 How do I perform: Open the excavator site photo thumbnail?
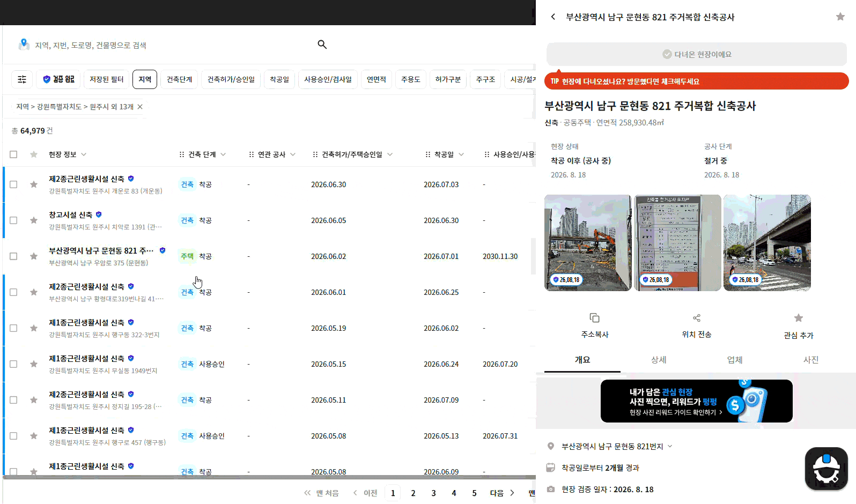pos(588,243)
